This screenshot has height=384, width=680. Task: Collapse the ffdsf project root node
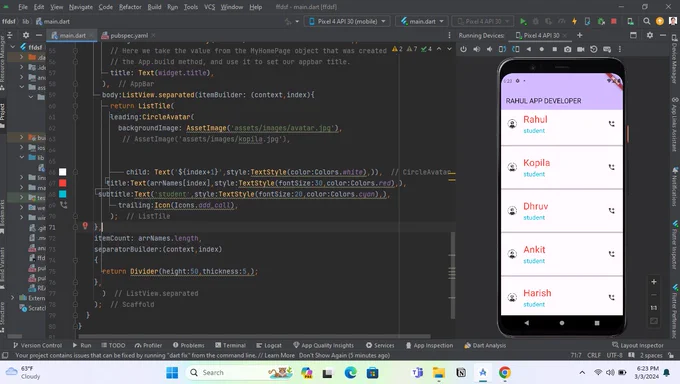13,46
